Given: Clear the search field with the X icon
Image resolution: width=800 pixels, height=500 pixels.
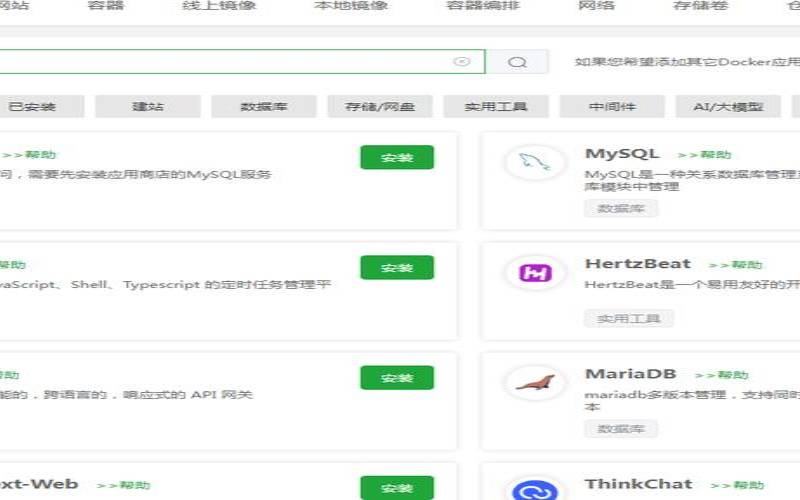Looking at the screenshot, I should click(462, 62).
